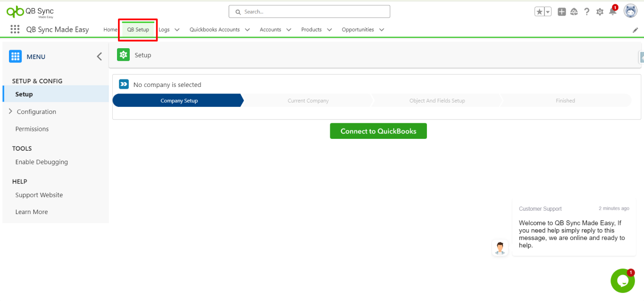Open the green chat bubble widget

pos(622,281)
